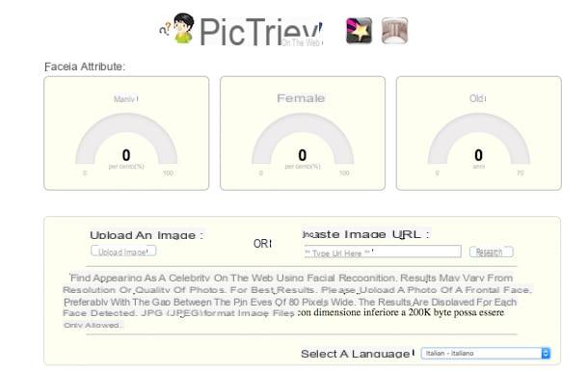Screen dimensions: 588x373
Task: Open the Select A Language dropdown
Action: tap(486, 353)
